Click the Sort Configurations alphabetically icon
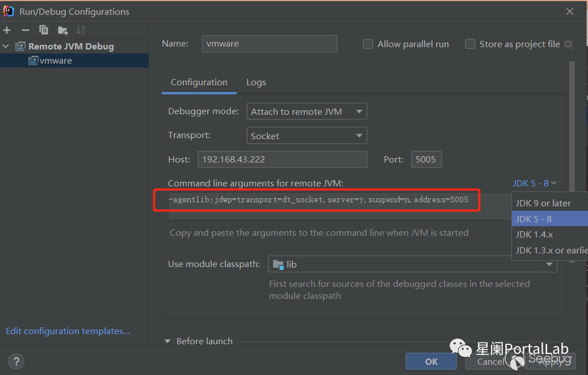Screen dimensions: 588x375 point(81,30)
